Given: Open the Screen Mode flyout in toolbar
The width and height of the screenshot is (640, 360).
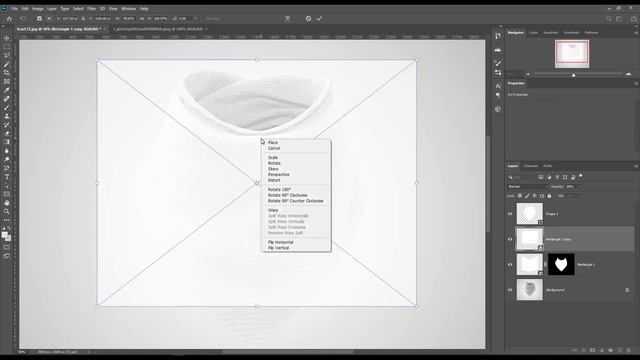Looking at the screenshot, I should coord(7,256).
